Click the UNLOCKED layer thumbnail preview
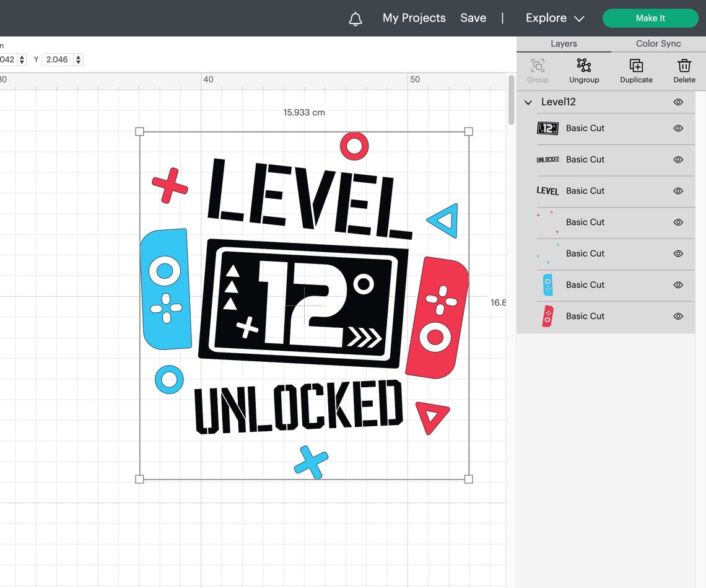The image size is (706, 588). (547, 159)
